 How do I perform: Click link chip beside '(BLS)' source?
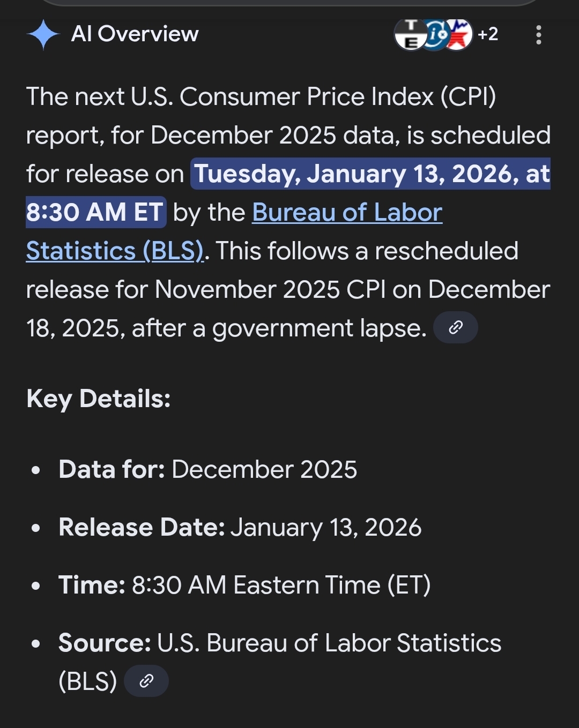tap(146, 681)
